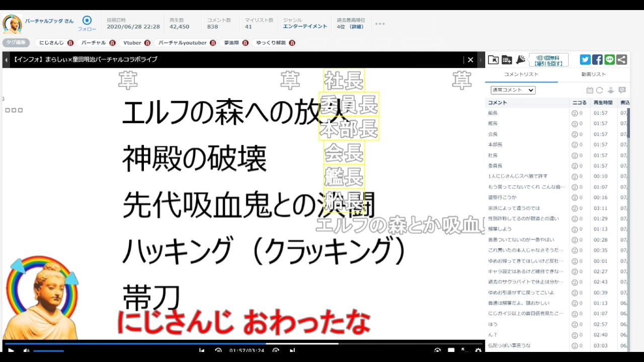Open the video in a popup window
This screenshot has height=362, width=644.
click(493, 60)
